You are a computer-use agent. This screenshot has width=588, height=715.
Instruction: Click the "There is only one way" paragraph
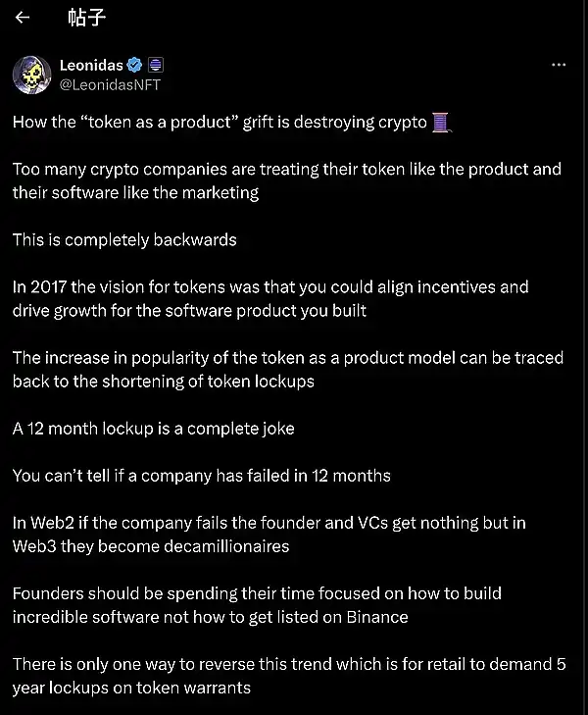(288, 676)
